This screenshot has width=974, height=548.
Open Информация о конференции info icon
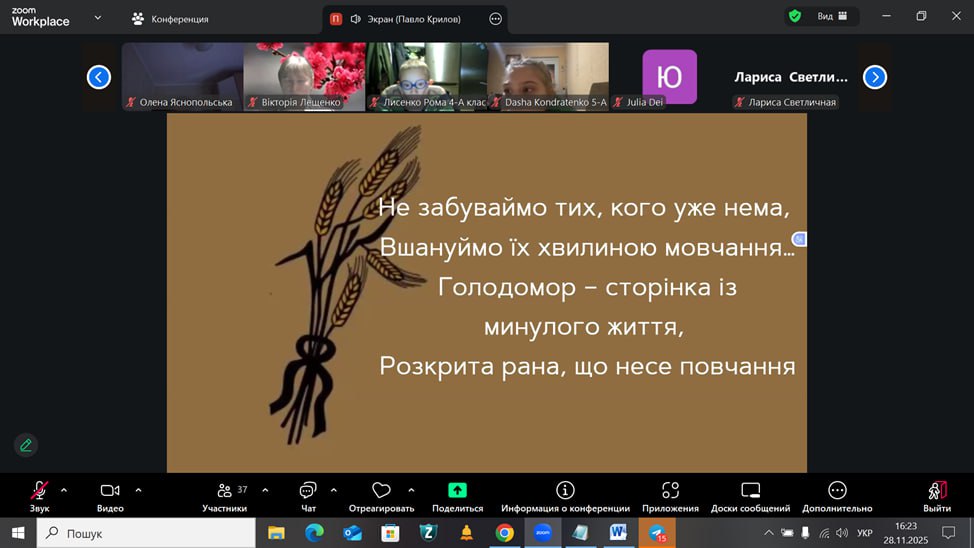pyautogui.click(x=565, y=490)
